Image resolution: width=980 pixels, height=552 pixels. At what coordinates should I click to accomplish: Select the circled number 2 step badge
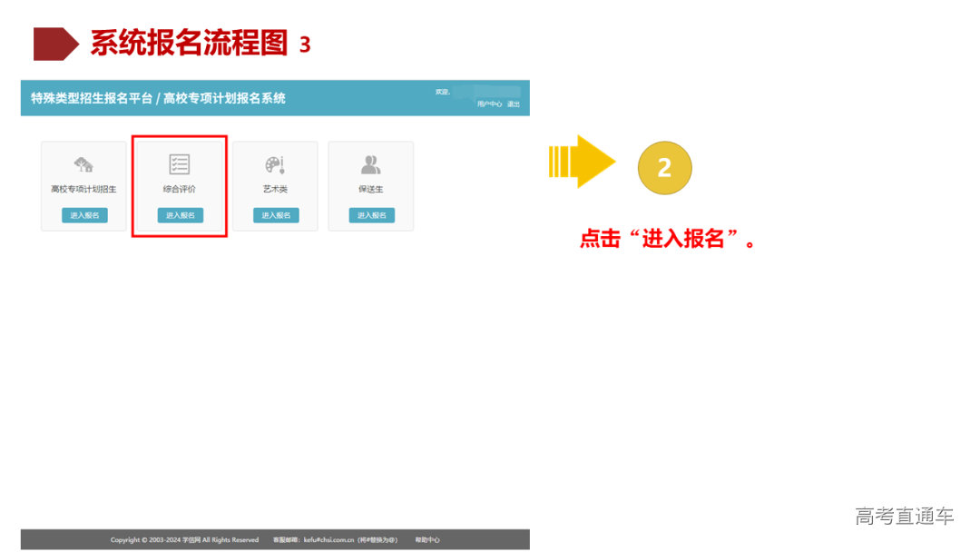coord(665,166)
